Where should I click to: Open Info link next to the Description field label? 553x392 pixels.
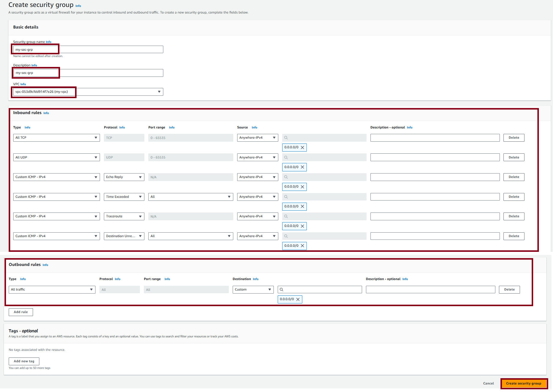tap(34, 65)
